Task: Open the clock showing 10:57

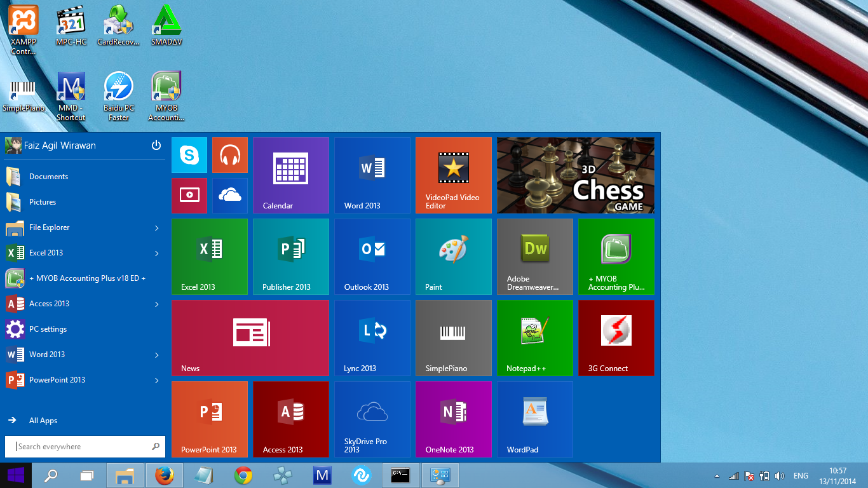Action: click(x=838, y=476)
